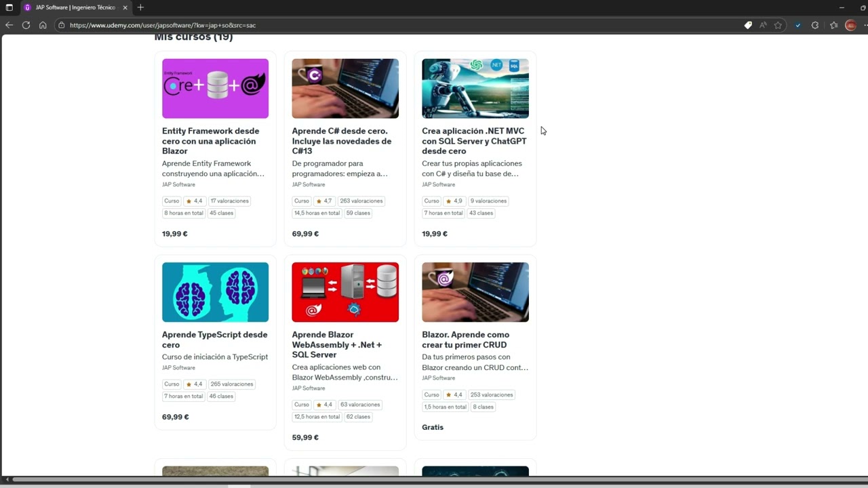Click the '17 valoraciones' badge

coord(229,201)
